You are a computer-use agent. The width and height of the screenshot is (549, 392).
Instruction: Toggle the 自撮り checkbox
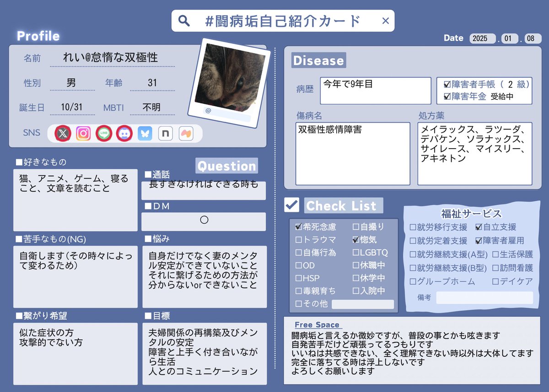[356, 226]
